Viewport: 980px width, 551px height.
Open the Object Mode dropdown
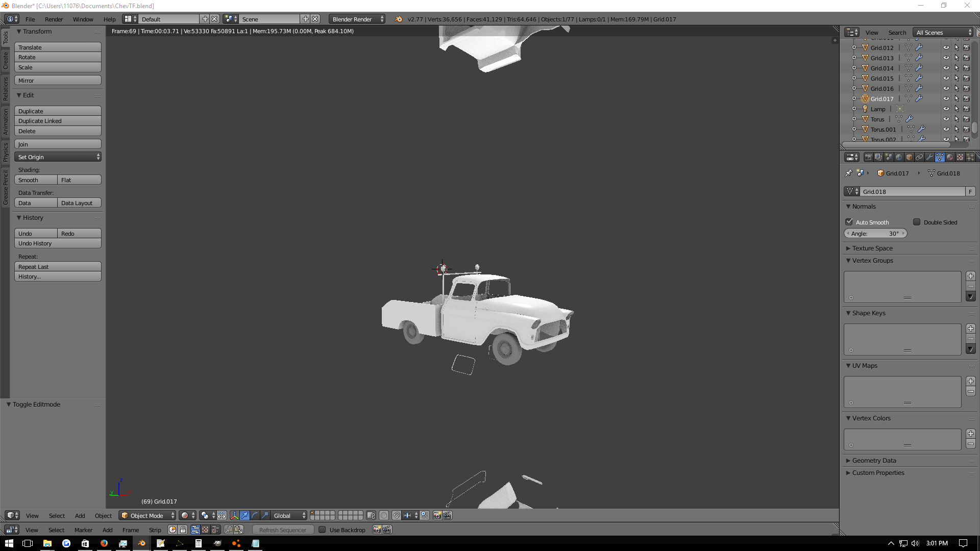pos(147,515)
